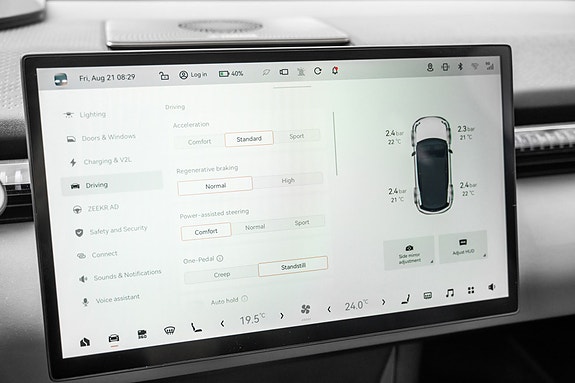Tap the car door panel icon in top bar
The width and height of the screenshot is (575, 383).
pyautogui.click(x=284, y=72)
